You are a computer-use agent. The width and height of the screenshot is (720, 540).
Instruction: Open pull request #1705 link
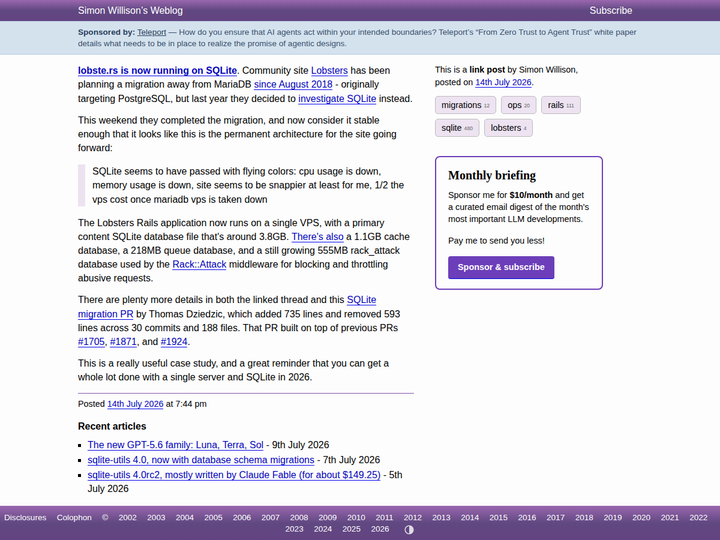(x=91, y=342)
